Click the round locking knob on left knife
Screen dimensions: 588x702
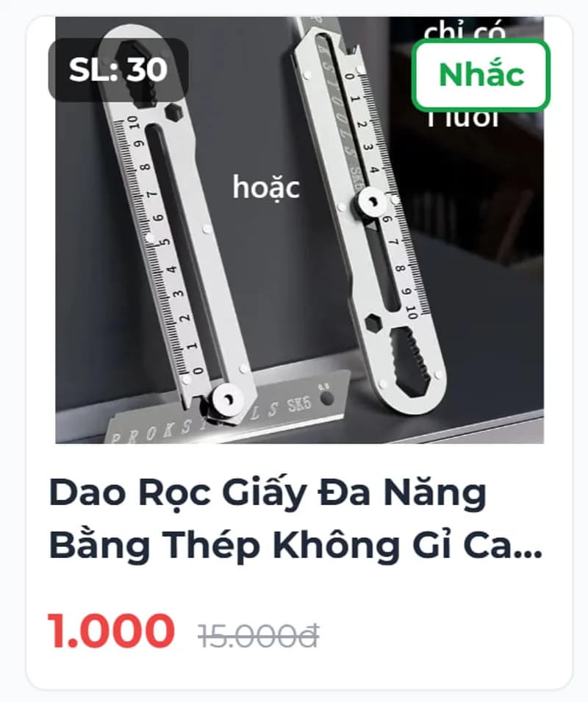tap(226, 398)
